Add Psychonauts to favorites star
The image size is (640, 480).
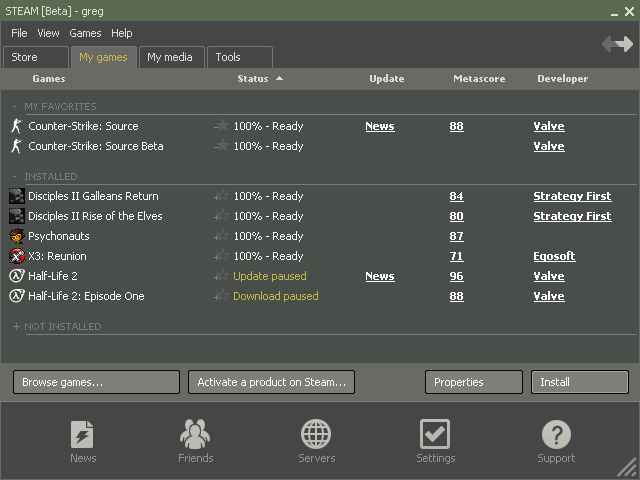(221, 236)
